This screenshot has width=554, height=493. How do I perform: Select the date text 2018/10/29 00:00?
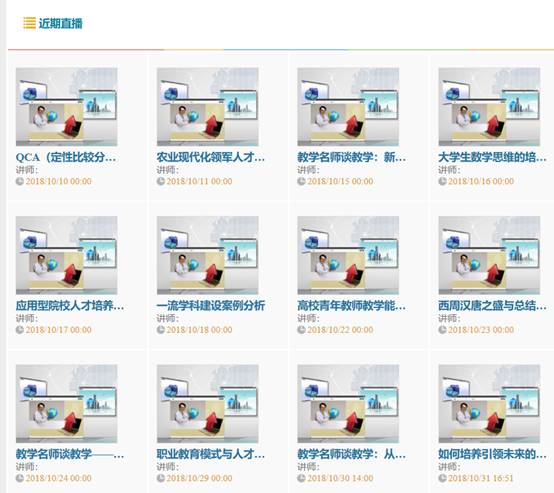pos(200,478)
